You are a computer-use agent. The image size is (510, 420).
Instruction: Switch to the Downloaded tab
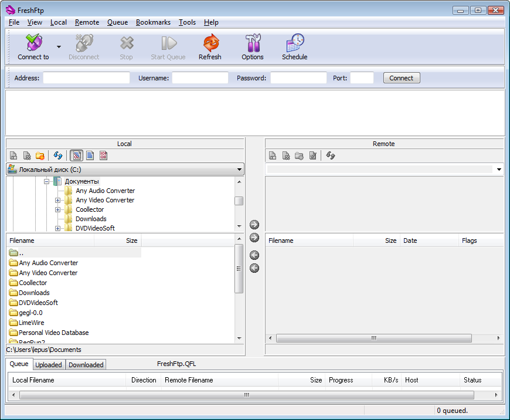[86, 365]
